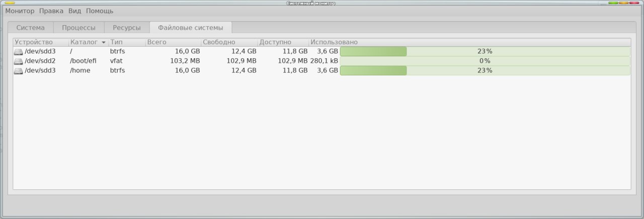This screenshot has width=644, height=219.
Task: Click the 102,9 MB free cell for /boot/efi
Action: click(x=241, y=61)
